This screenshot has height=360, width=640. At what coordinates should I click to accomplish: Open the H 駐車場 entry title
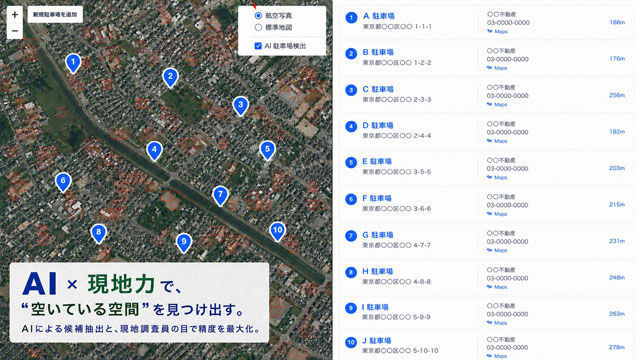click(x=378, y=271)
